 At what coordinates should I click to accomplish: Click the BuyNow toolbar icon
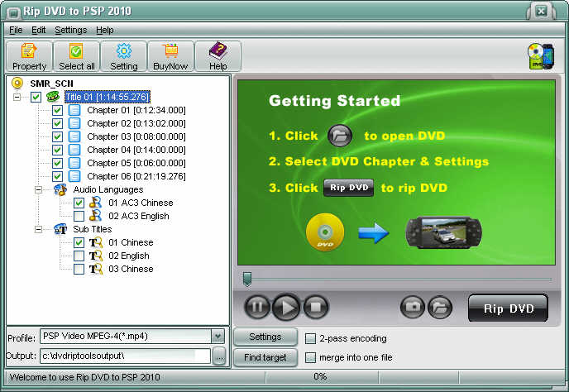point(171,56)
